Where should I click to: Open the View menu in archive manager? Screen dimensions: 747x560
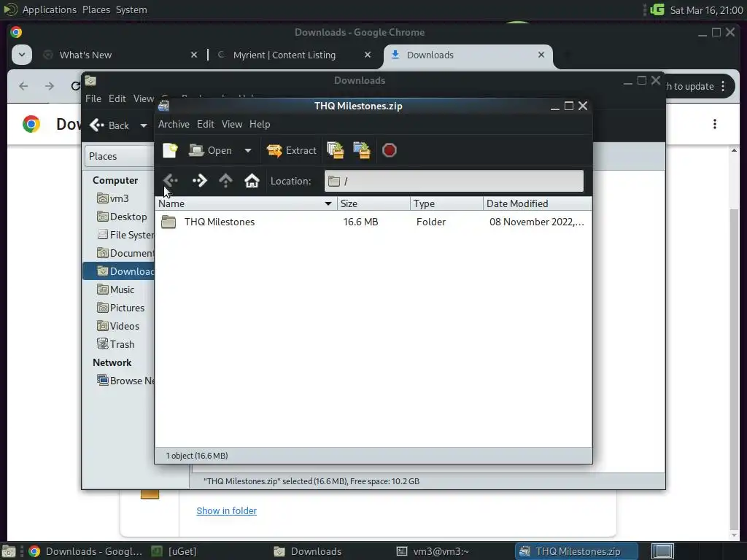click(x=232, y=124)
